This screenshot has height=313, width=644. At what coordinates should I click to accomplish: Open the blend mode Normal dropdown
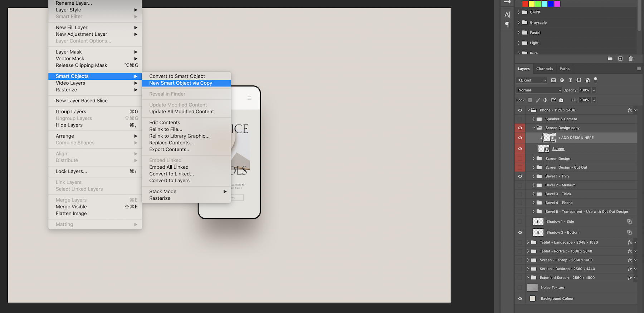[x=539, y=90]
